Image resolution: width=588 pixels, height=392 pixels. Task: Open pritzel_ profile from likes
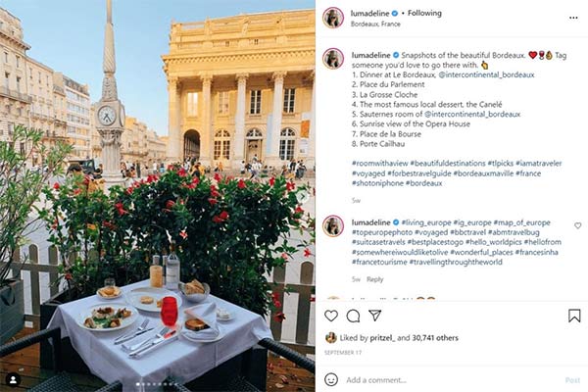pos(382,338)
